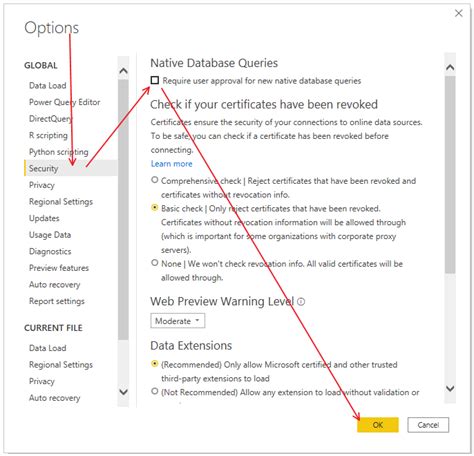The image size is (474, 456).
Task: Open Current File Regional Settings
Action: [61, 365]
